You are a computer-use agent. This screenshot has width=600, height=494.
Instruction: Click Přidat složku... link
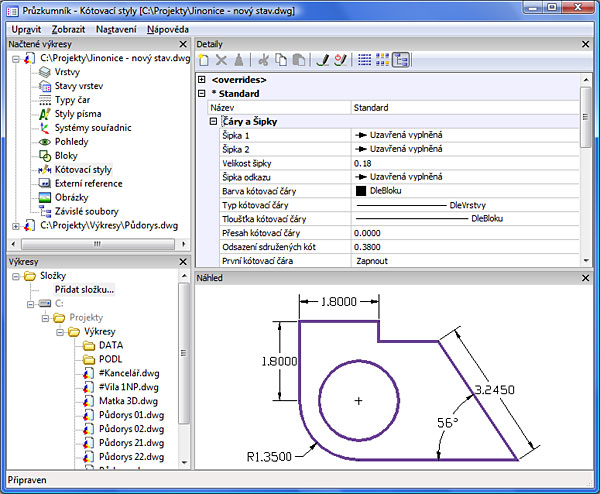84,289
